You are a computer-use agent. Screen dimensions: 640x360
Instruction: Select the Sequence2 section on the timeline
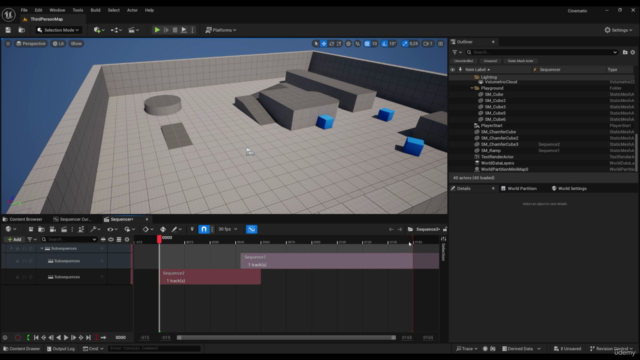click(x=210, y=277)
